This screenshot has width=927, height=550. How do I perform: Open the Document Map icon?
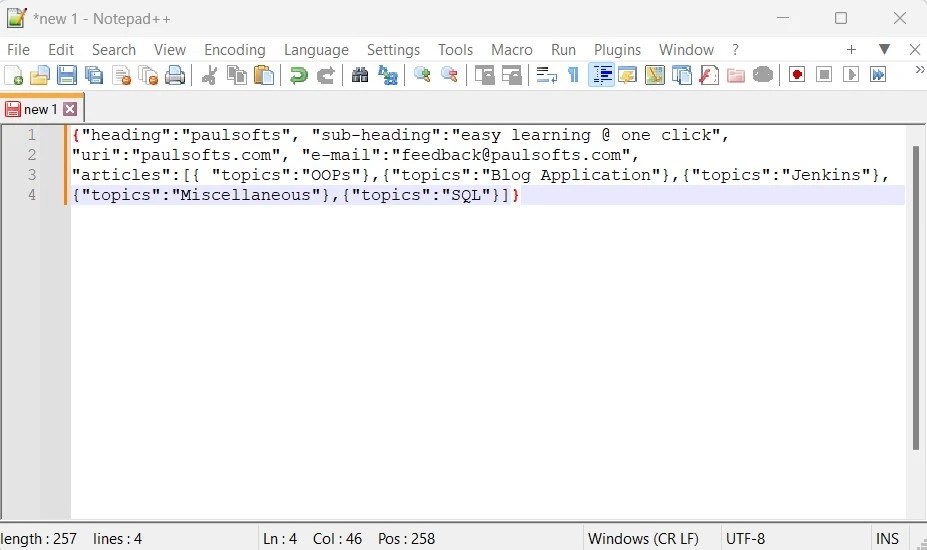pos(654,75)
